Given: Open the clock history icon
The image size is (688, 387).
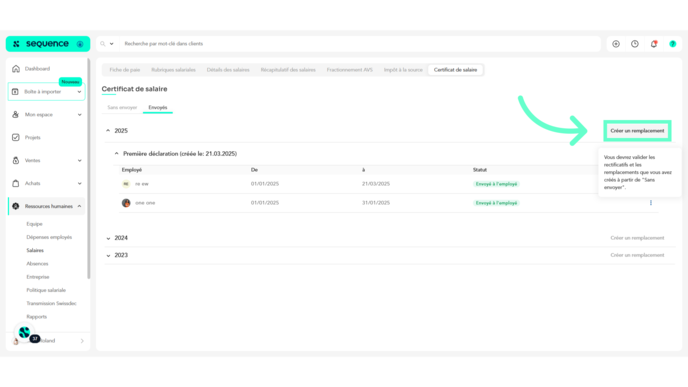Looking at the screenshot, I should tap(635, 44).
